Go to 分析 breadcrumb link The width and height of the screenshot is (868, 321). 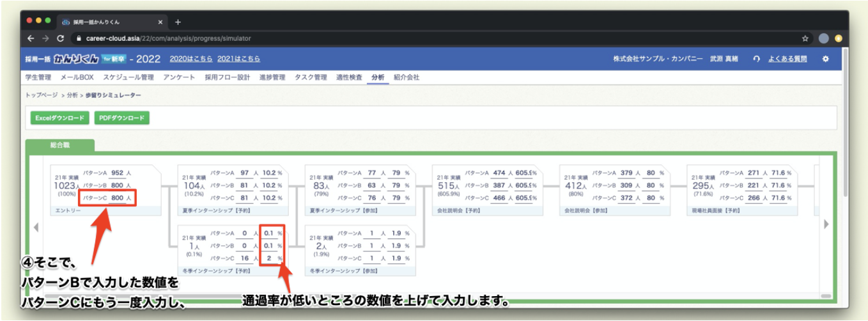tap(72, 95)
